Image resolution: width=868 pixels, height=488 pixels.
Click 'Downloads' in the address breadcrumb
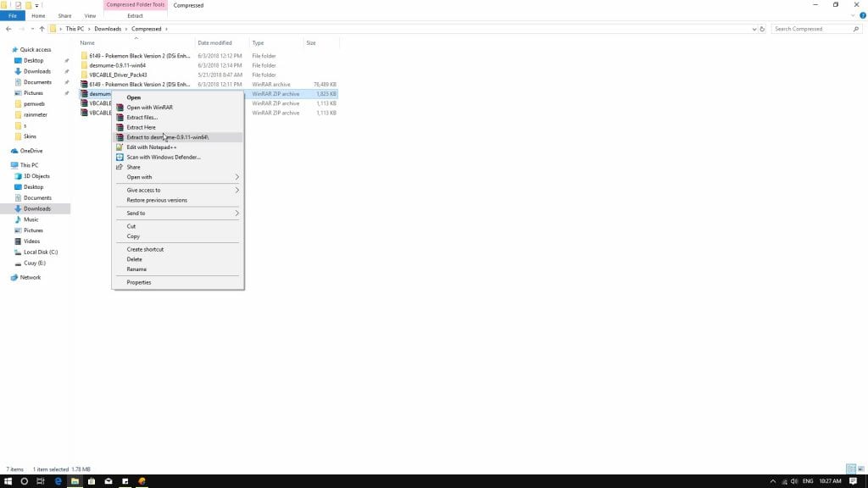pyautogui.click(x=108, y=29)
